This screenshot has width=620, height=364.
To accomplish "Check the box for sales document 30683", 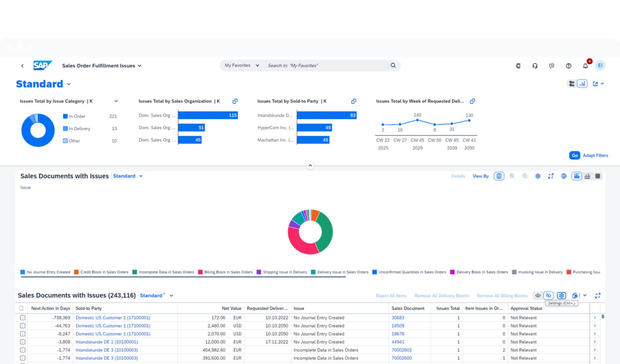I will point(23,318).
